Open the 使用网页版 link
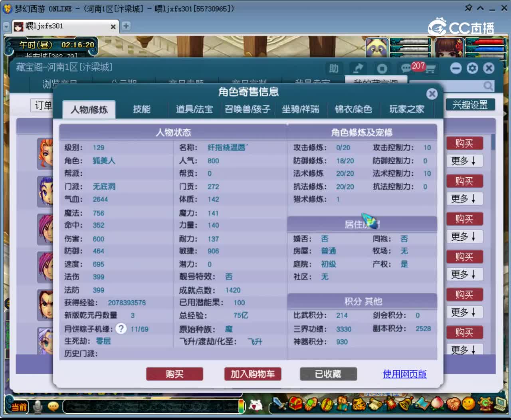The width and height of the screenshot is (511, 420). (404, 374)
